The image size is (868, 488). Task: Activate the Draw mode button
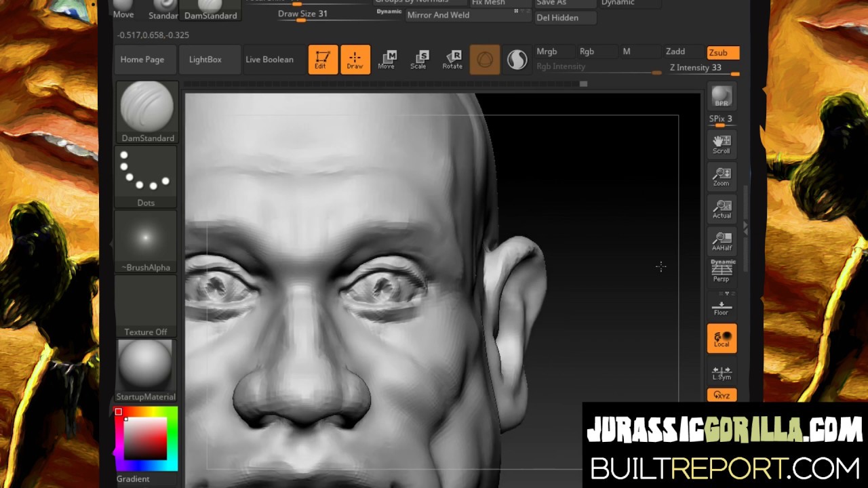point(355,60)
